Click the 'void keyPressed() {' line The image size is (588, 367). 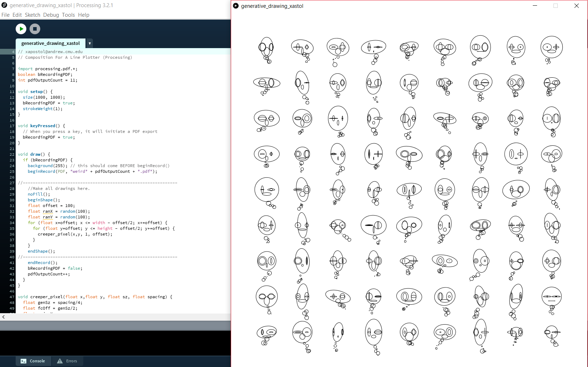coord(42,126)
